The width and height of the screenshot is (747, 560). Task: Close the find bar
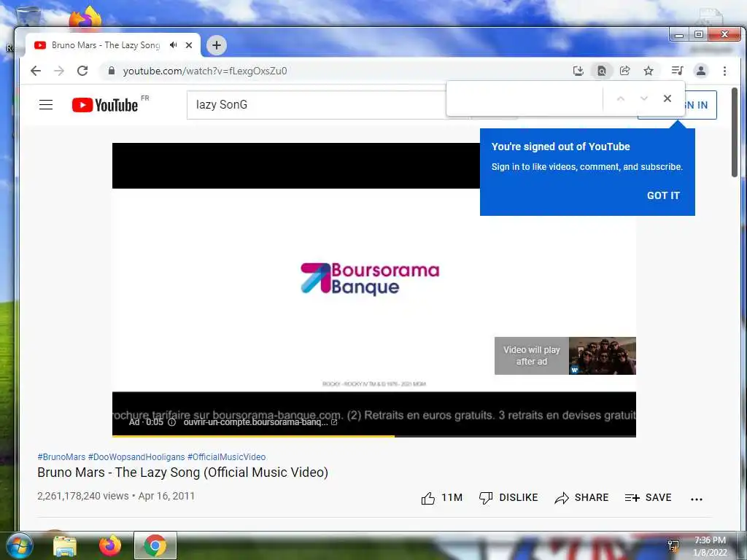click(667, 98)
